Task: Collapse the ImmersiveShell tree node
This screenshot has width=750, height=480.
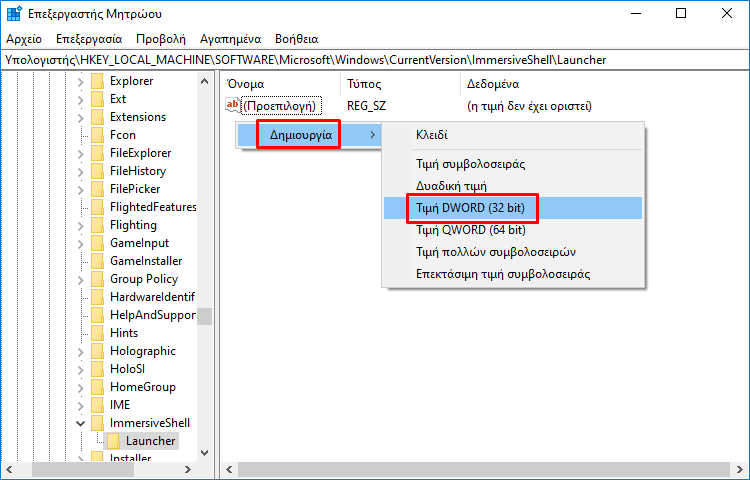Action: (x=80, y=424)
